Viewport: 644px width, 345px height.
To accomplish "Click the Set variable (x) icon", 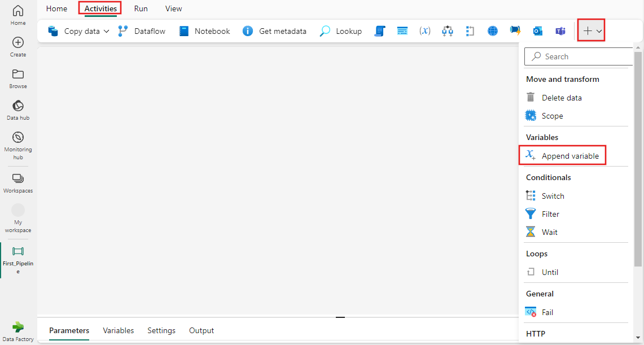I will point(425,31).
